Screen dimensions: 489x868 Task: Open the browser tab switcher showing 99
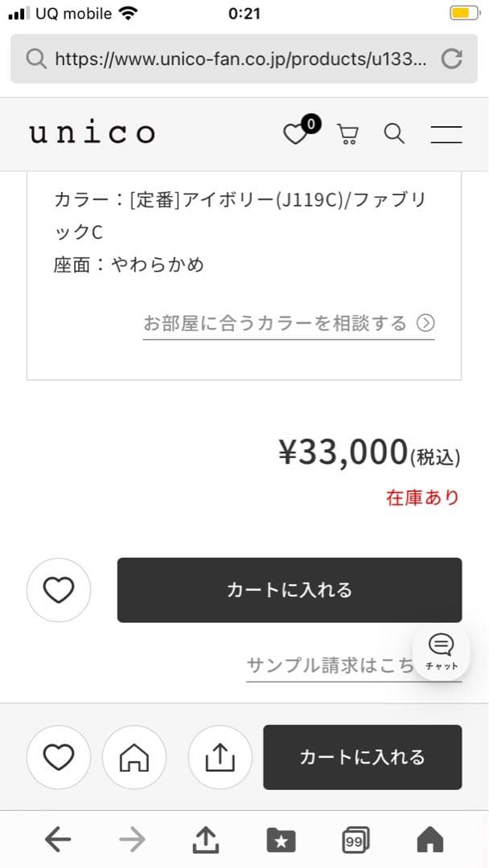click(355, 839)
